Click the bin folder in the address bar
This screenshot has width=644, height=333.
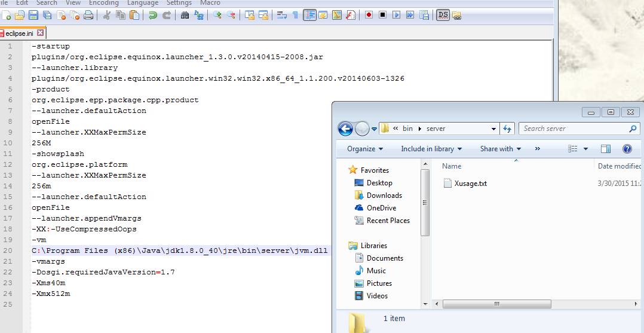[x=407, y=129]
